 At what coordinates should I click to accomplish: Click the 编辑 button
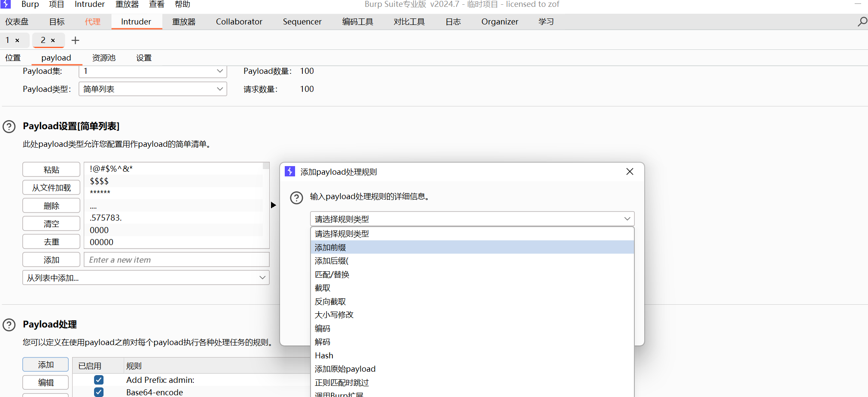(46, 382)
